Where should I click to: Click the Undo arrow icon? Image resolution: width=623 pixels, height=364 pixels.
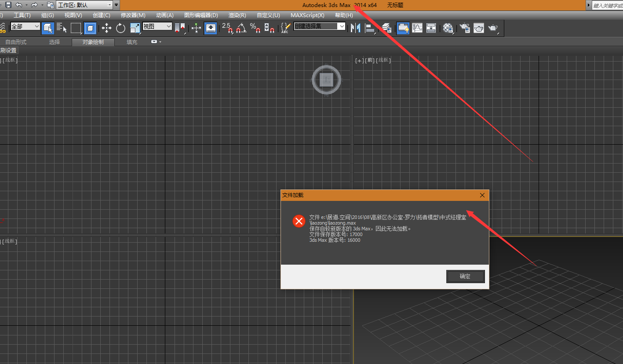(x=18, y=5)
